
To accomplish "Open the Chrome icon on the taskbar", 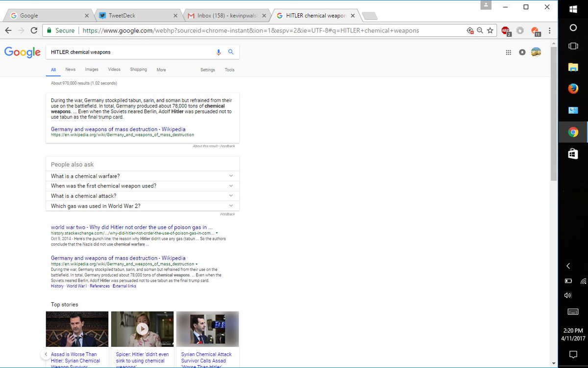I will point(573,132).
